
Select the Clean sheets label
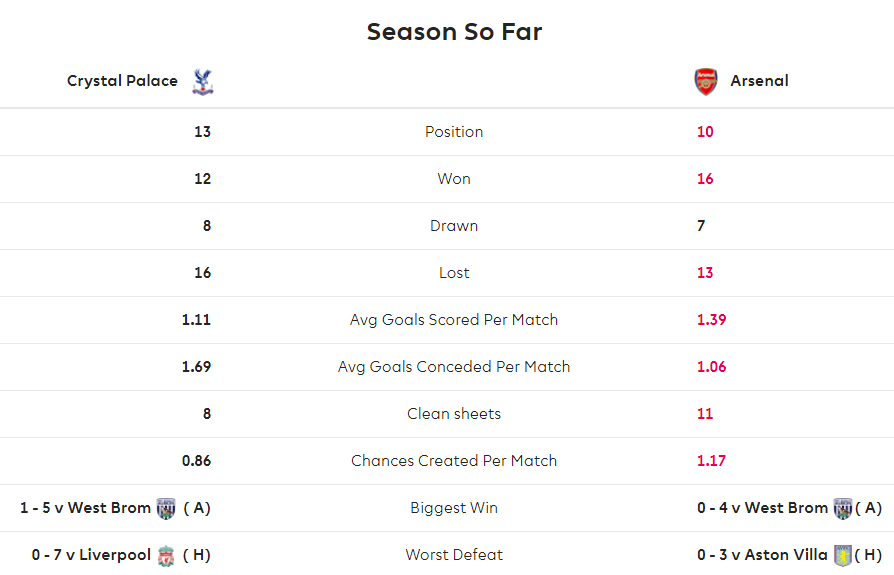454,414
